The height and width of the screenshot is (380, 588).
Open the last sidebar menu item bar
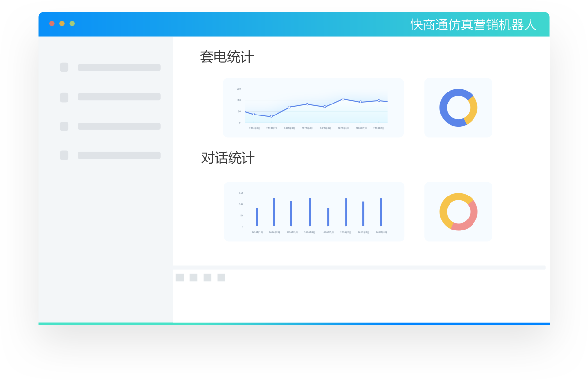[119, 155]
